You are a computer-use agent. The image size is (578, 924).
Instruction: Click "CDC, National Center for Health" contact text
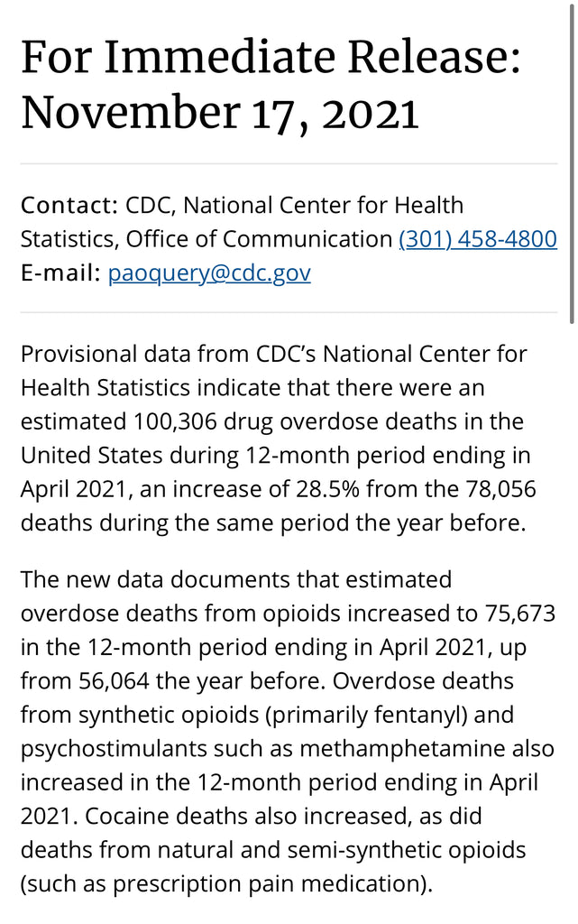[x=294, y=205]
